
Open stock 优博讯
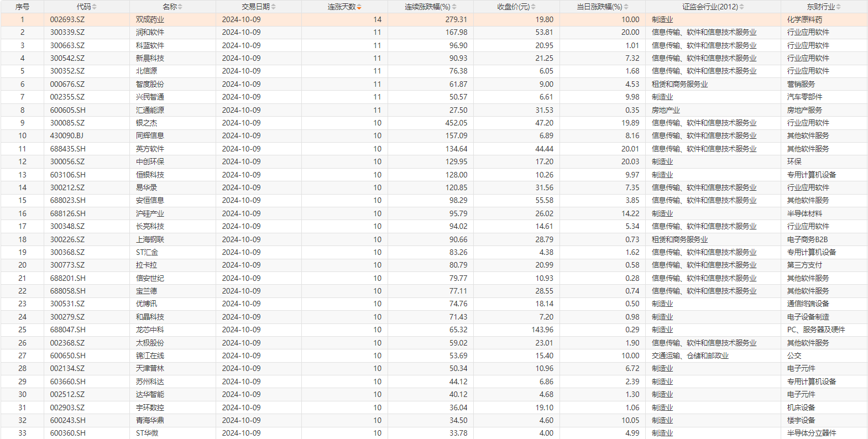(147, 304)
